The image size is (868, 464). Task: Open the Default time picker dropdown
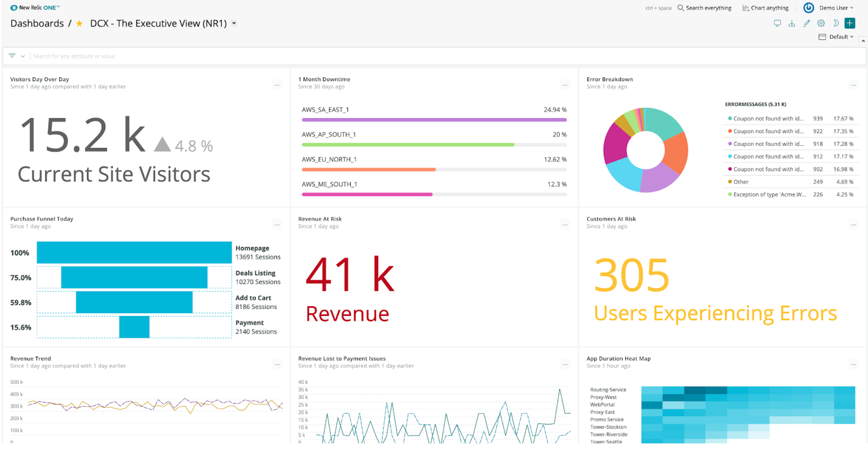point(836,37)
